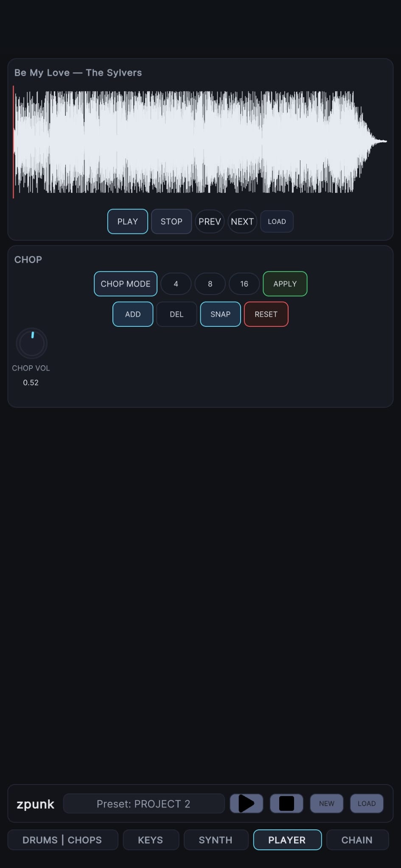Toggle the ADD chop marker mode
The height and width of the screenshot is (868, 401).
pos(132,314)
